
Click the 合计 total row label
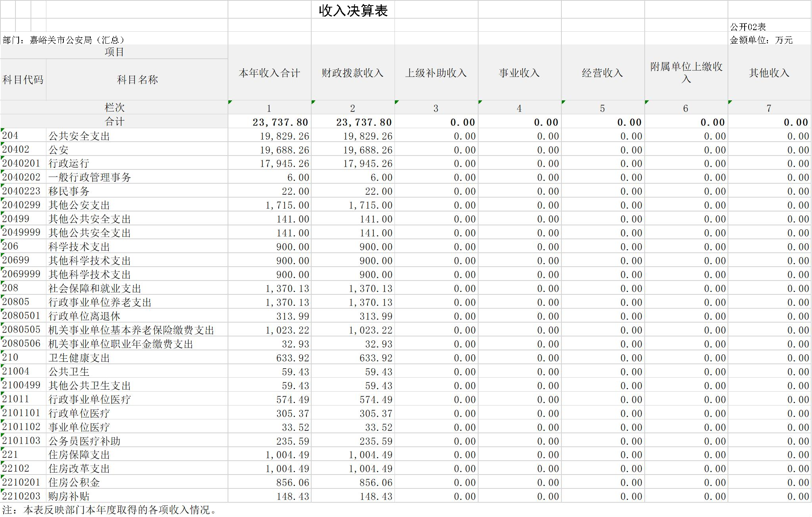point(114,121)
